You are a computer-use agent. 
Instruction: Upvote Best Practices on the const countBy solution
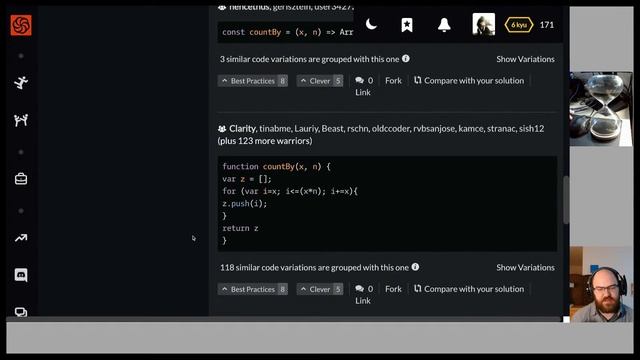click(x=253, y=81)
